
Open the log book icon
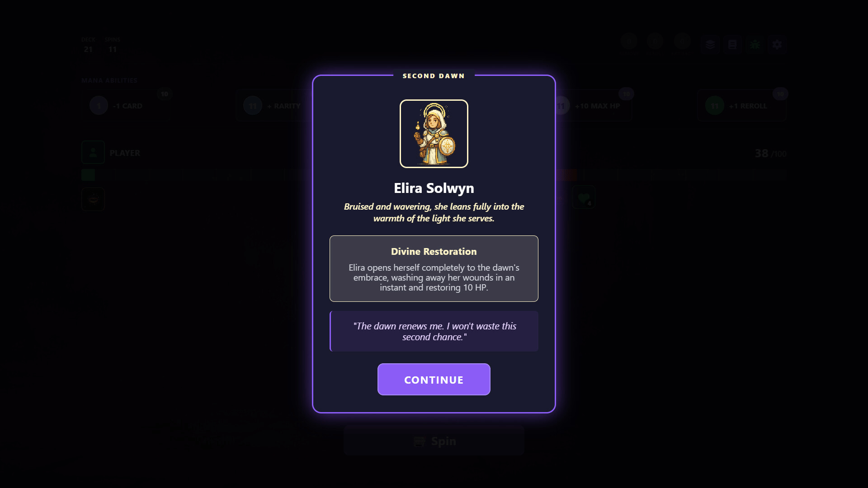click(x=732, y=44)
